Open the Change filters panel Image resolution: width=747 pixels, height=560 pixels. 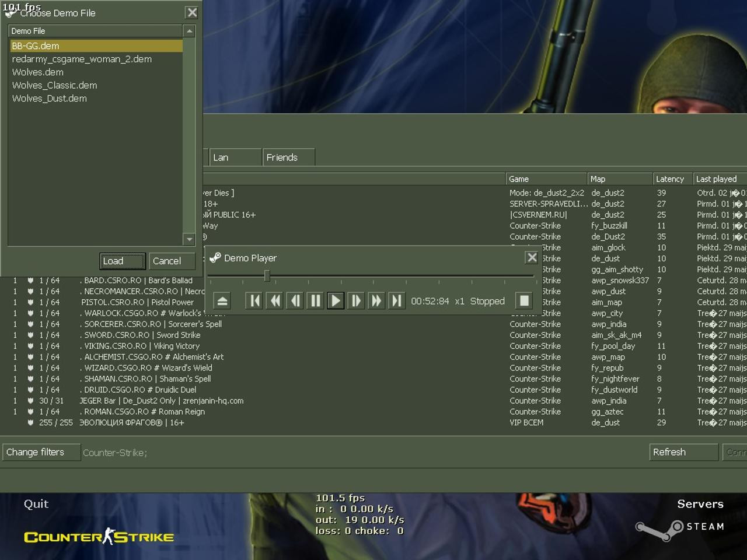(41, 452)
